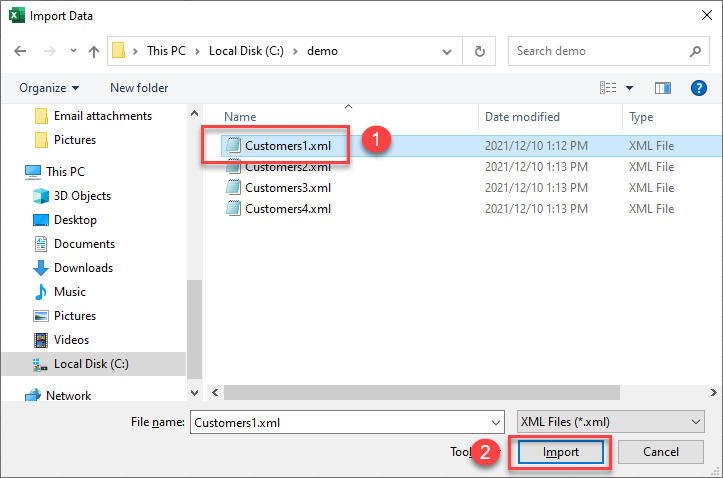723x478 pixels.
Task: Select the Customers4.xml file
Action: (287, 209)
